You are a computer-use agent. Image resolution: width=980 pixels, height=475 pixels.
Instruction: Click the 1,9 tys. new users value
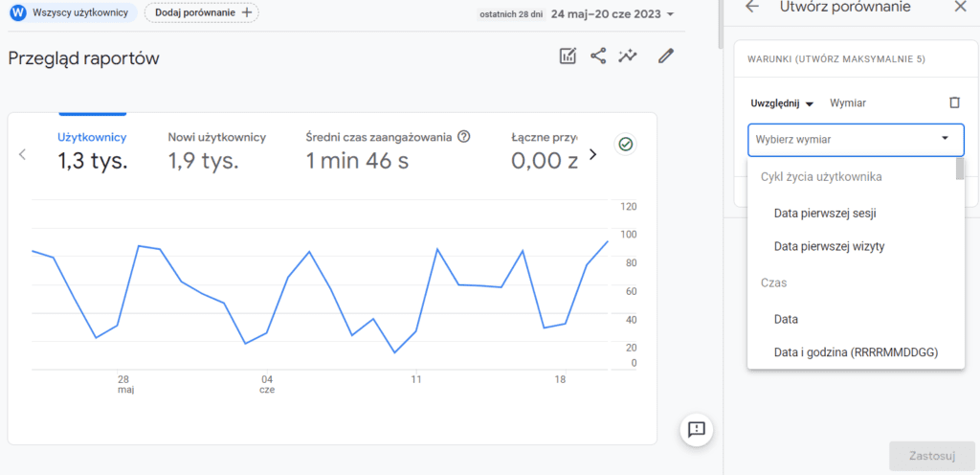click(x=203, y=161)
